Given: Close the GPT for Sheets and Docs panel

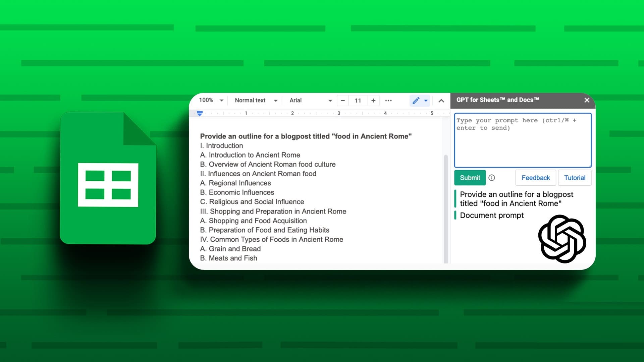Looking at the screenshot, I should pyautogui.click(x=587, y=100).
